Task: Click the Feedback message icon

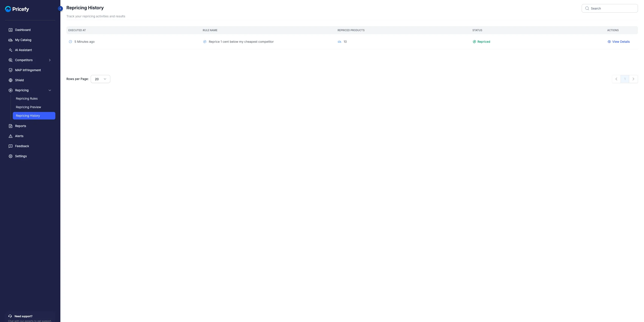Action: (11, 146)
